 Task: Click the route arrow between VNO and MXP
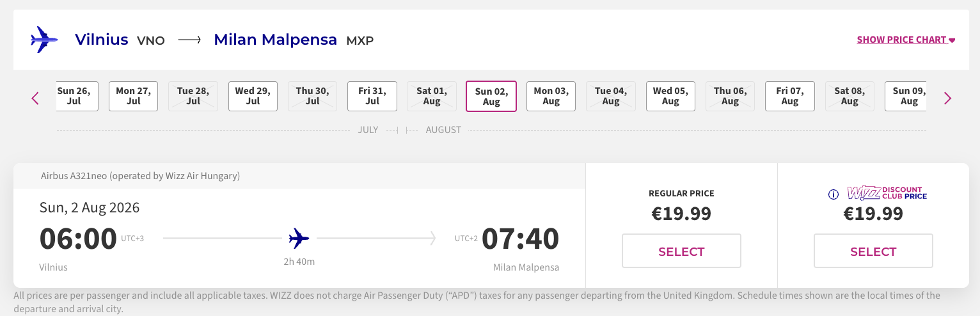point(189,40)
